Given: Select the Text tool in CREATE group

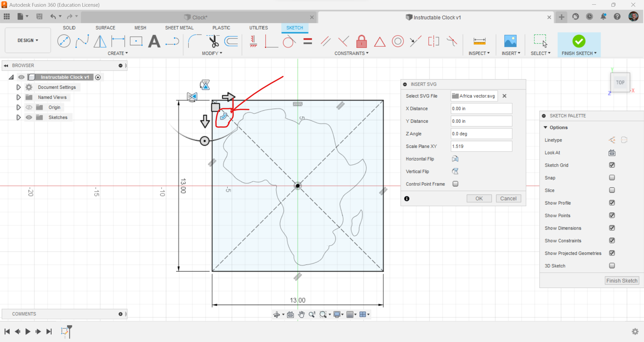Looking at the screenshot, I should point(154,41).
